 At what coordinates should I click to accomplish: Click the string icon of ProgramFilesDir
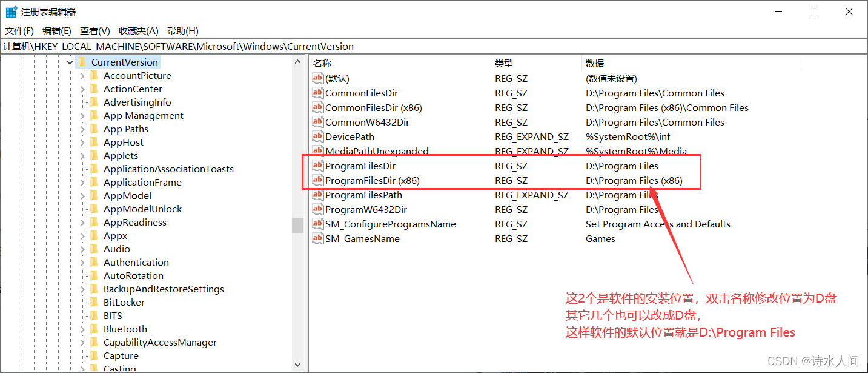tap(318, 166)
